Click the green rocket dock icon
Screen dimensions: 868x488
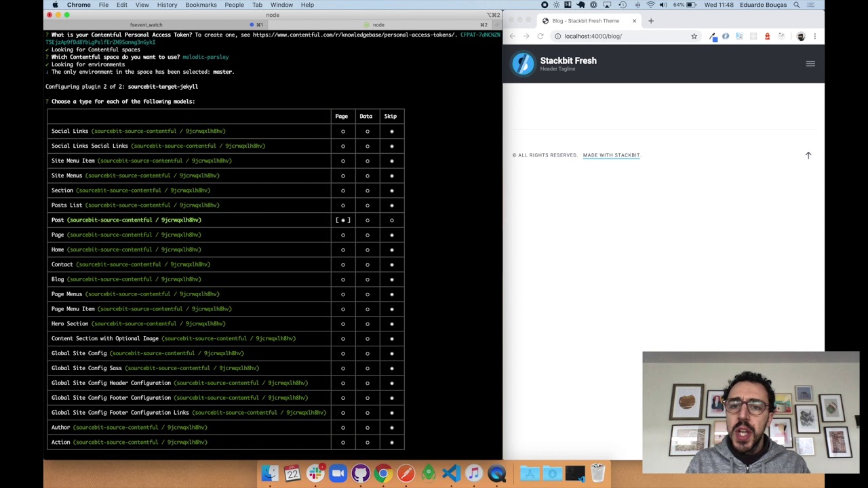click(x=429, y=473)
